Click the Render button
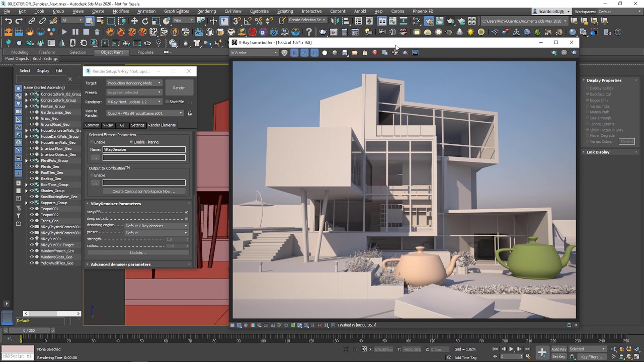 pos(179,88)
